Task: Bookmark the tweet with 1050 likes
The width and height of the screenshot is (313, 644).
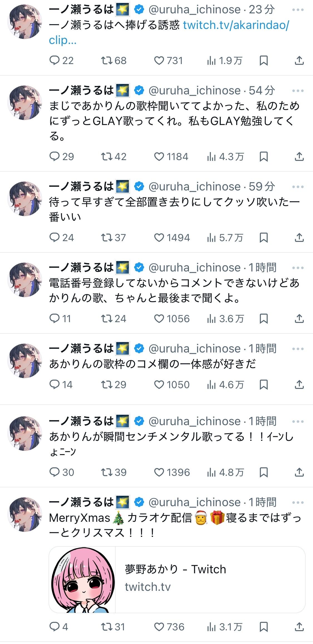Action: (263, 385)
